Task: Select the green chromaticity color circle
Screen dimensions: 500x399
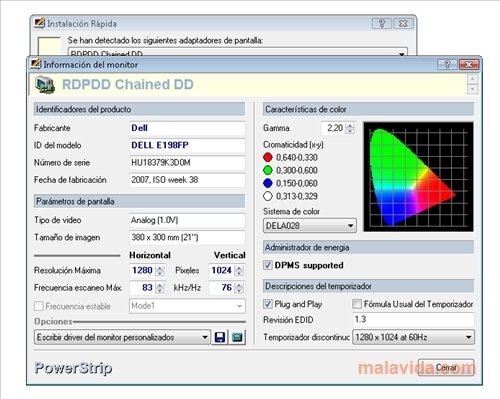Action: 268,170
